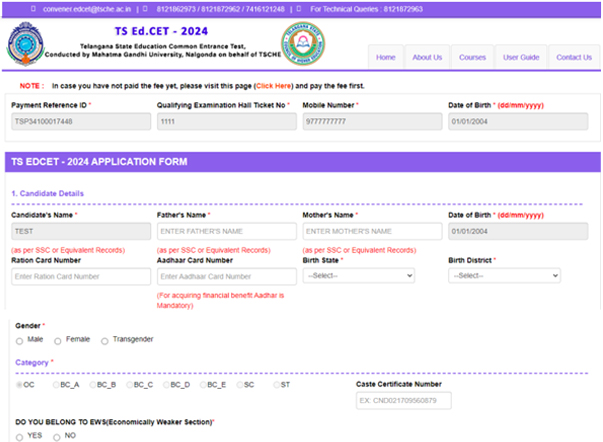603x442 pixels.
Task: Open the About Us tab
Action: [x=427, y=57]
